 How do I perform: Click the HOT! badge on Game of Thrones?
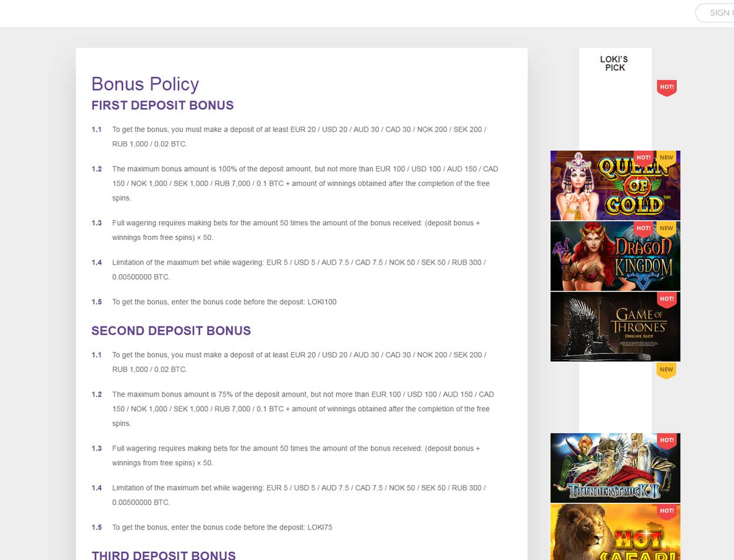(667, 299)
